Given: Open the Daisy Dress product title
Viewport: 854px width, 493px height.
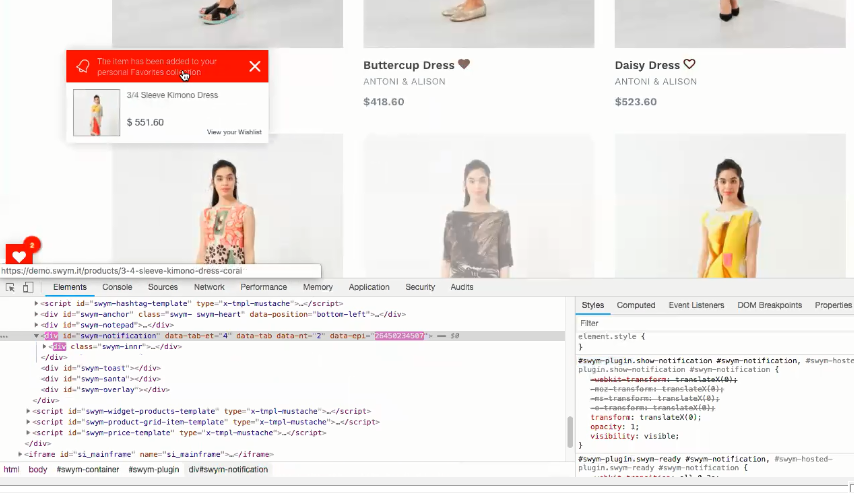Looking at the screenshot, I should [x=647, y=65].
